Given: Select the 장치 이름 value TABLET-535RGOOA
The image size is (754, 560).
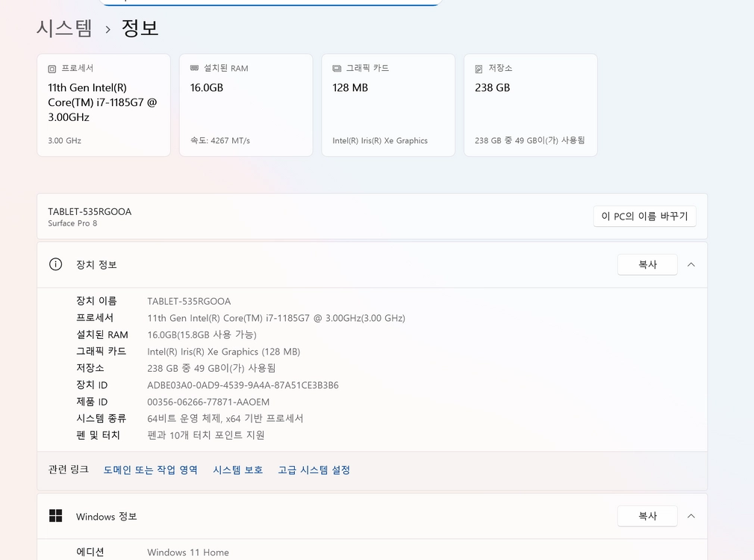Looking at the screenshot, I should [x=189, y=301].
